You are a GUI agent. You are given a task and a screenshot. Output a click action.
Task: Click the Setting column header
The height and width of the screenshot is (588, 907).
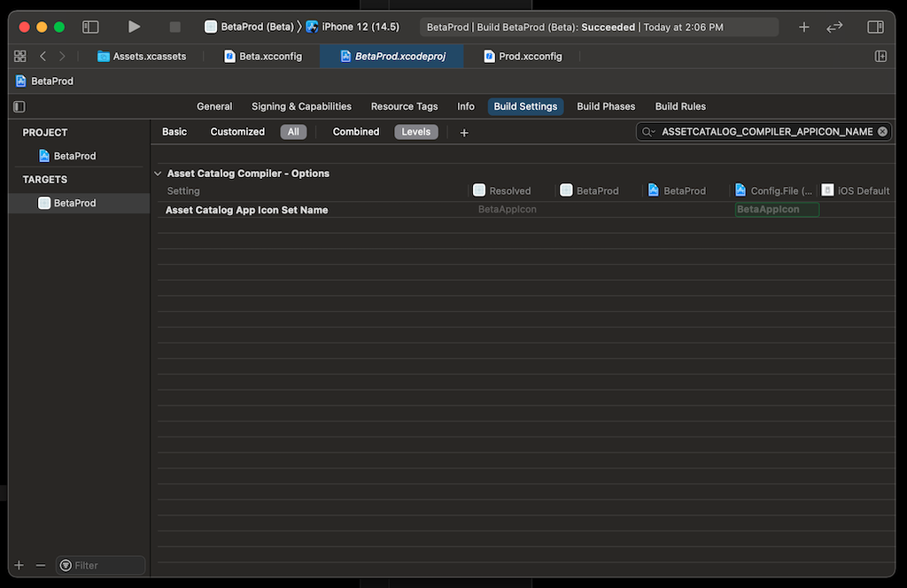pyautogui.click(x=183, y=190)
